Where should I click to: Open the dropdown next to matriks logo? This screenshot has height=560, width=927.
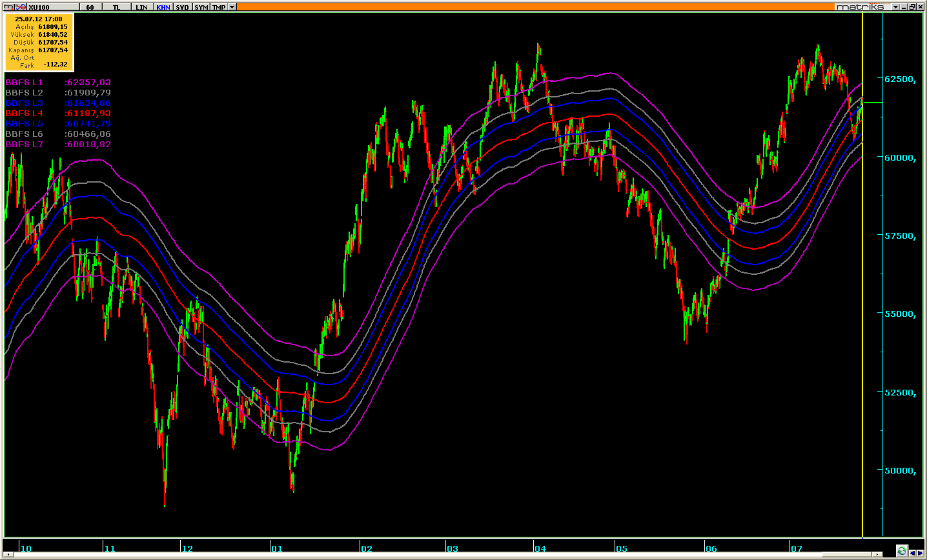point(895,7)
